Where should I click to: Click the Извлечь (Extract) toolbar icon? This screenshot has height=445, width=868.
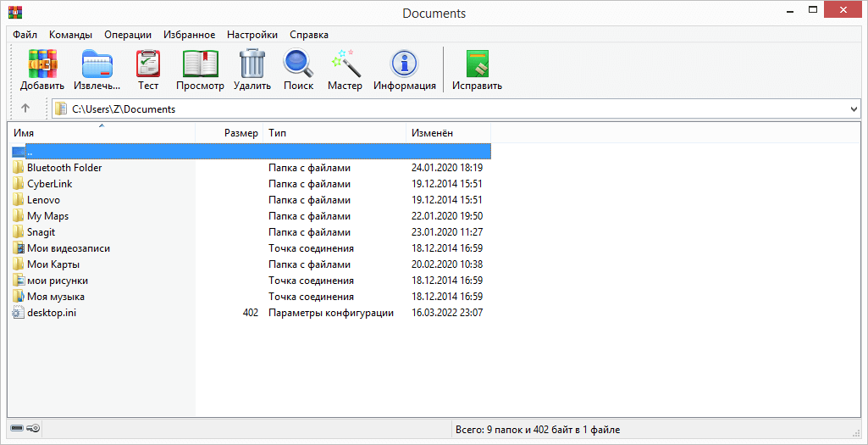pyautogui.click(x=97, y=64)
